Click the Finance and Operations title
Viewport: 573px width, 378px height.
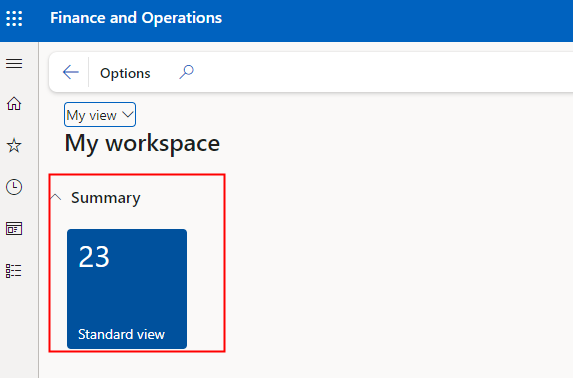[x=136, y=18]
